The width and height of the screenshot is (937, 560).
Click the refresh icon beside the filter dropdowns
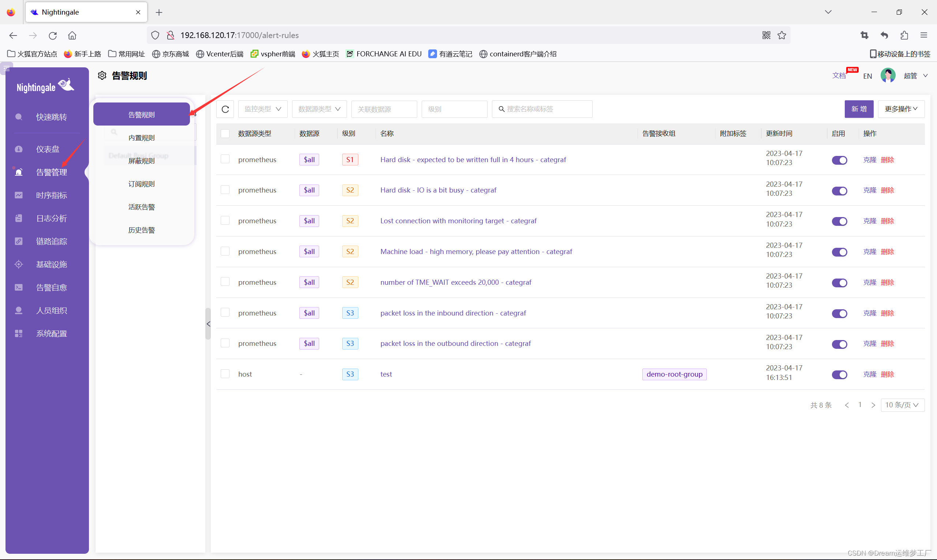[x=225, y=109]
